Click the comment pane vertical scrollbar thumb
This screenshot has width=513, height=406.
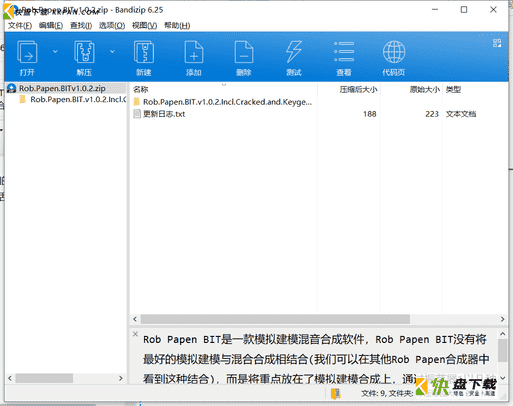click(x=502, y=351)
